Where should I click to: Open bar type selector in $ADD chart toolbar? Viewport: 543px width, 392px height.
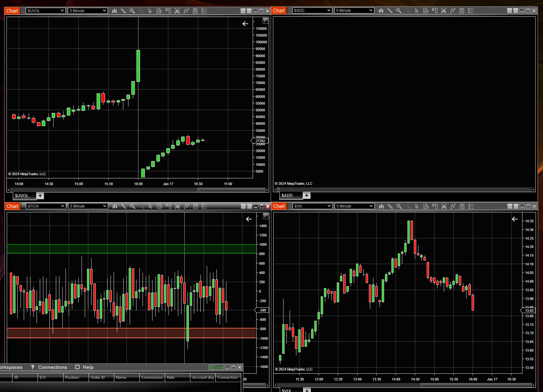pyautogui.click(x=381, y=10)
